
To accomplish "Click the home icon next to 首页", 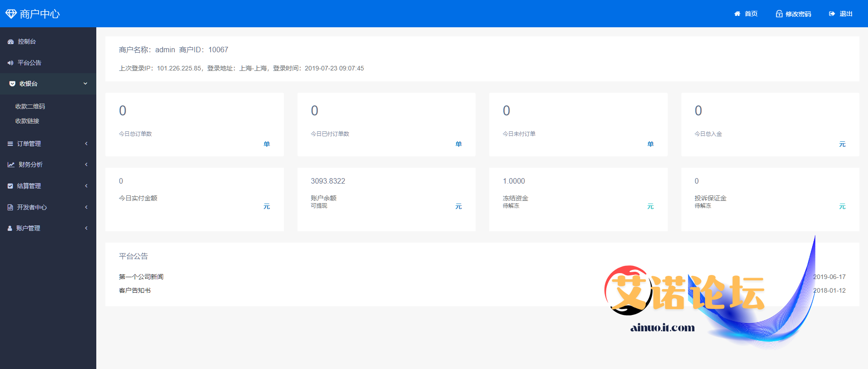I will pyautogui.click(x=737, y=14).
